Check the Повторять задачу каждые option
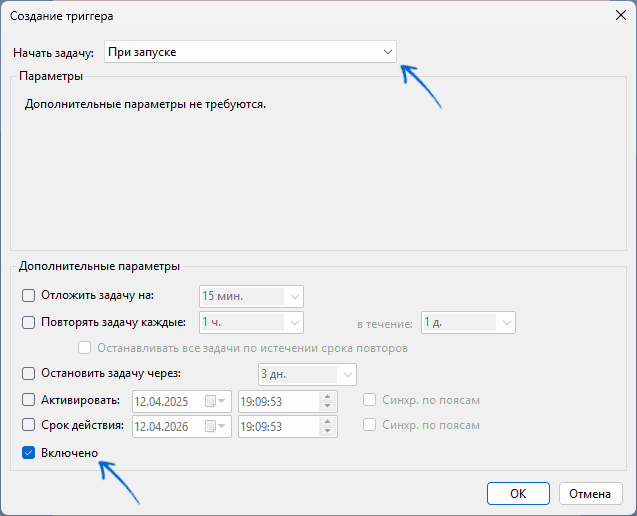Screen dimensions: 637x516 point(28,323)
